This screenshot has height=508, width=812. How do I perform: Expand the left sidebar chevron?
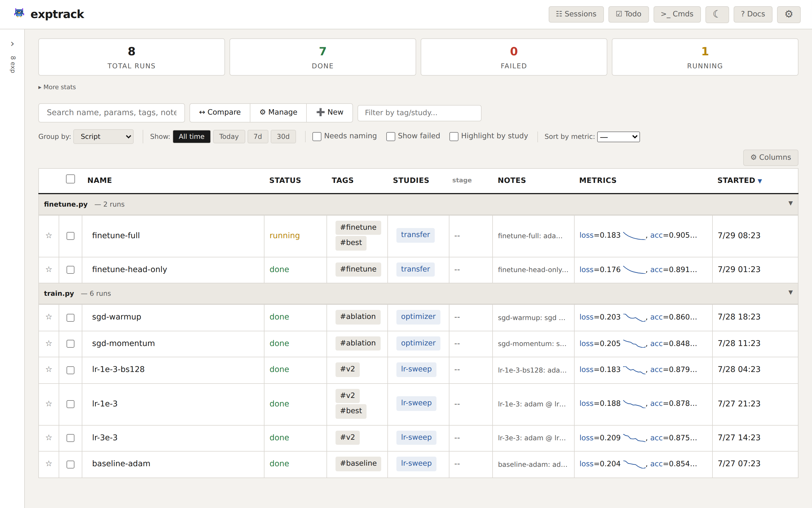pyautogui.click(x=12, y=44)
